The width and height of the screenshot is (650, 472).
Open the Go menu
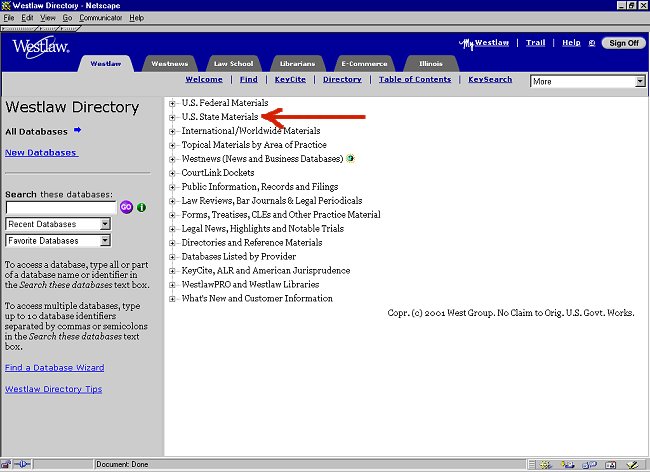click(67, 18)
